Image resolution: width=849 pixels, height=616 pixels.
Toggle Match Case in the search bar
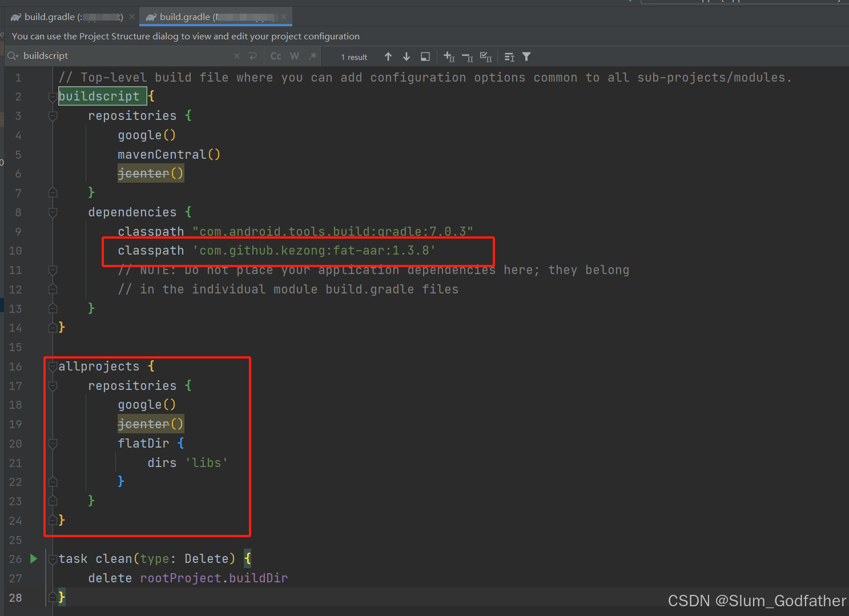coord(275,56)
